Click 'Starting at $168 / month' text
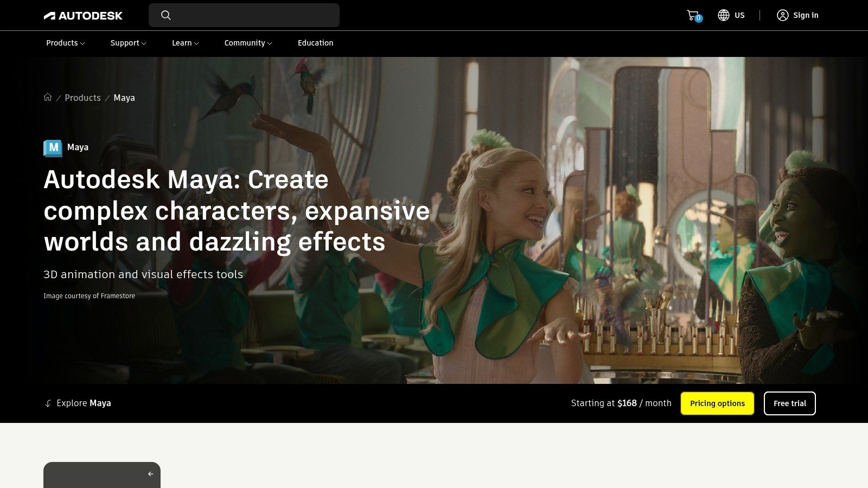Screen dimensions: 868x488 621,403
